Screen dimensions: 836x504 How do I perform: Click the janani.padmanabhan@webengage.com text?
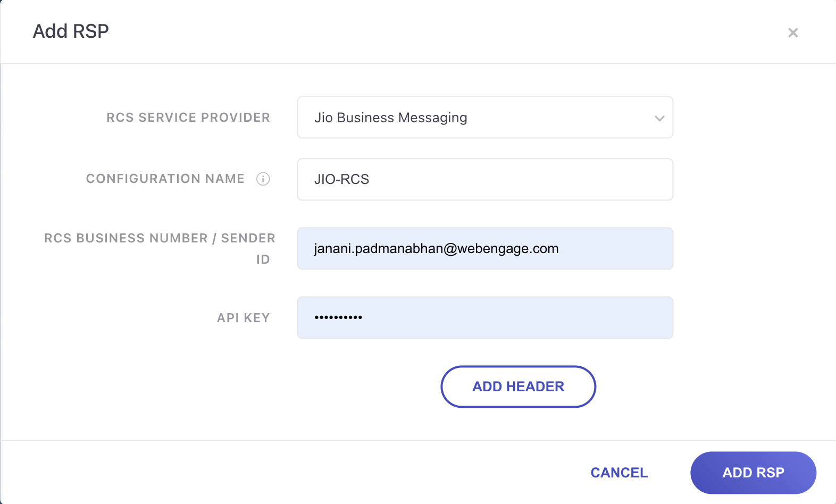436,248
